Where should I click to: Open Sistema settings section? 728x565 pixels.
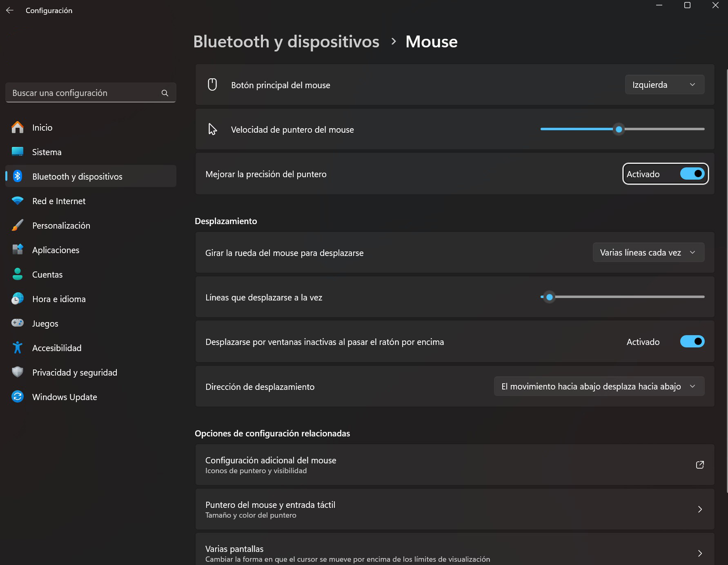(x=91, y=152)
